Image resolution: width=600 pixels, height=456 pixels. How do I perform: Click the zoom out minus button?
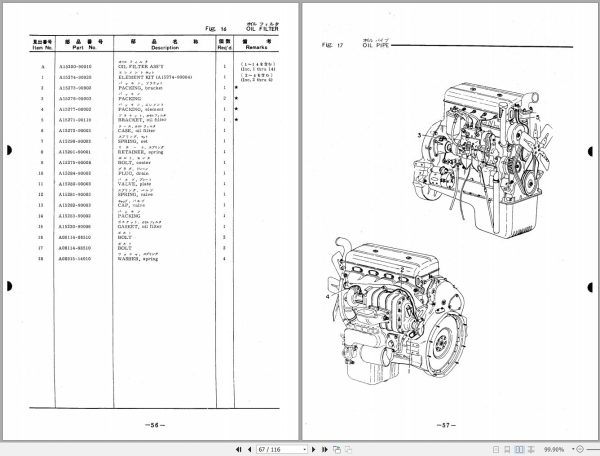coord(579,449)
